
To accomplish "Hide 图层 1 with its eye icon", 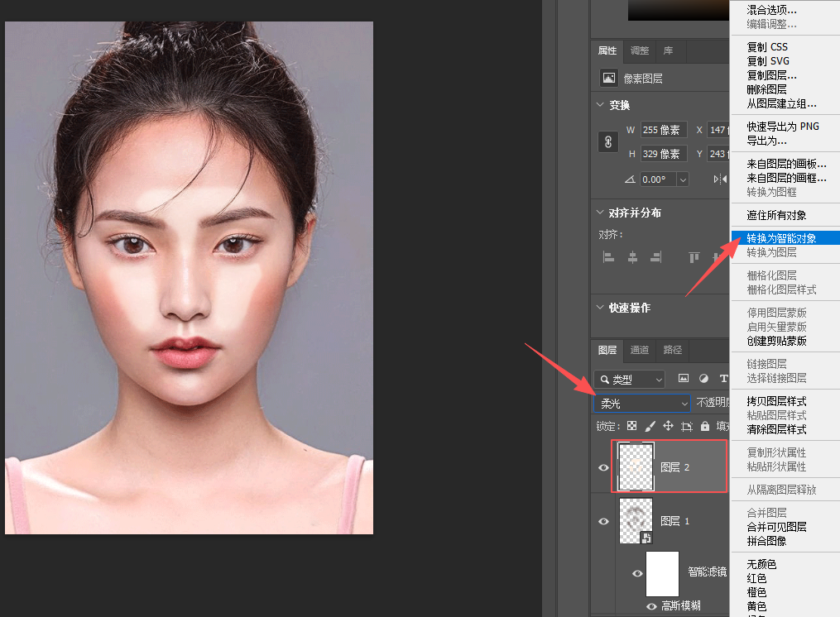I will (604, 521).
